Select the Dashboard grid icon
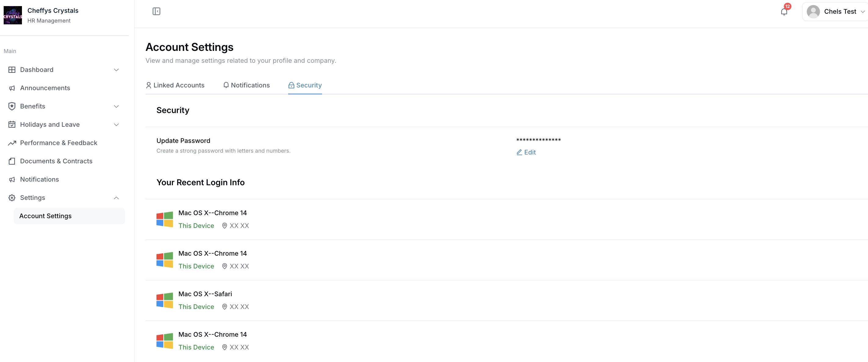The image size is (868, 362). (12, 70)
